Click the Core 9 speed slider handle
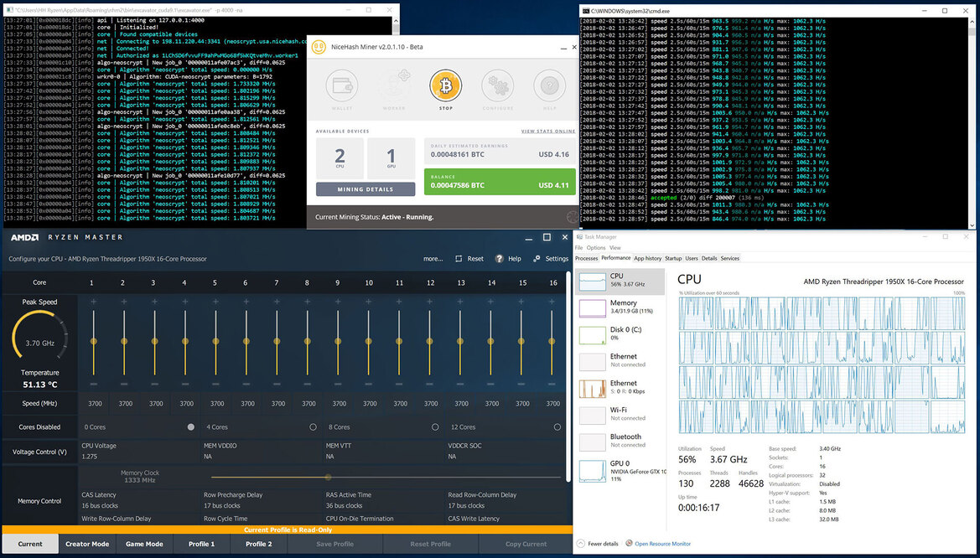This screenshot has width=980, height=558. (x=338, y=341)
